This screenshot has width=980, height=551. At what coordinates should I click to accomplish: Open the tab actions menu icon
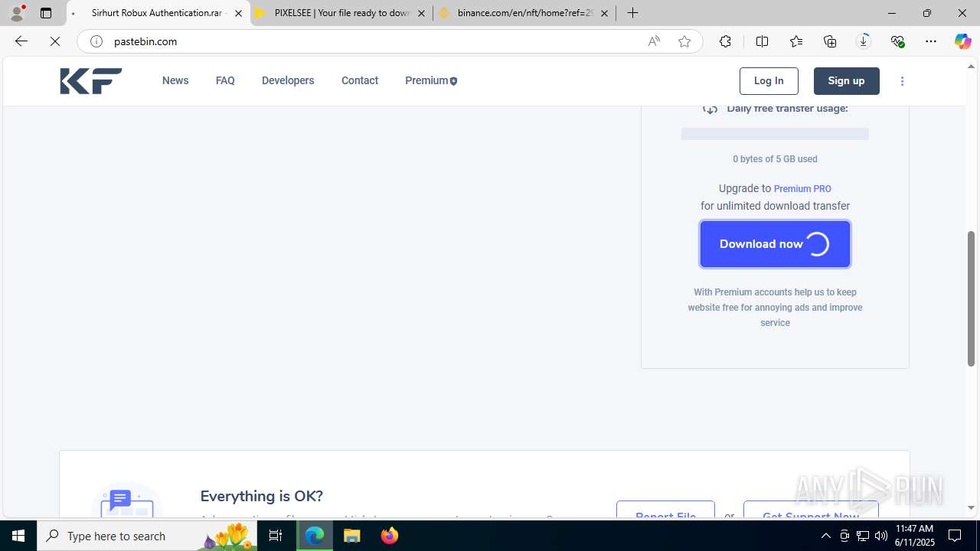[x=46, y=13]
